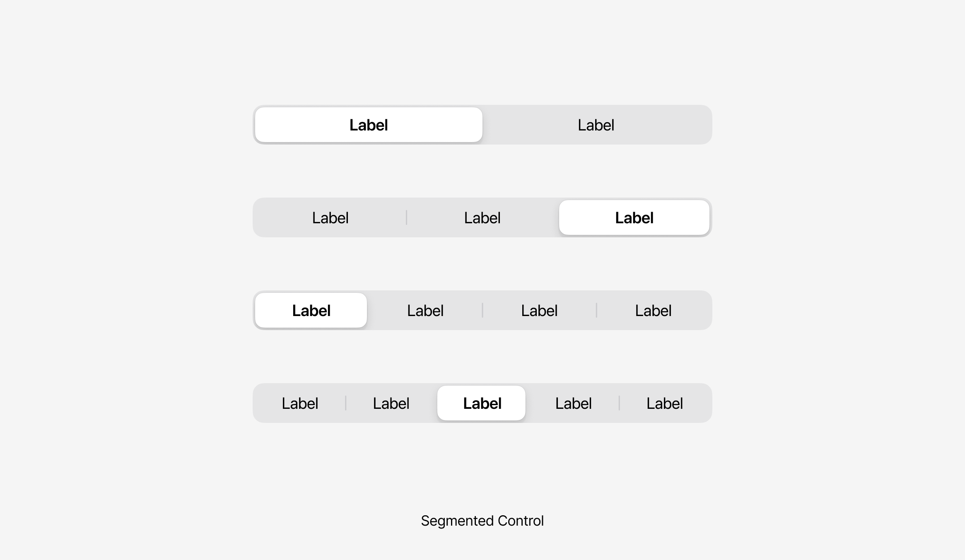The width and height of the screenshot is (965, 560).
Task: Click divider between first two five-segment Labels
Action: pos(345,403)
